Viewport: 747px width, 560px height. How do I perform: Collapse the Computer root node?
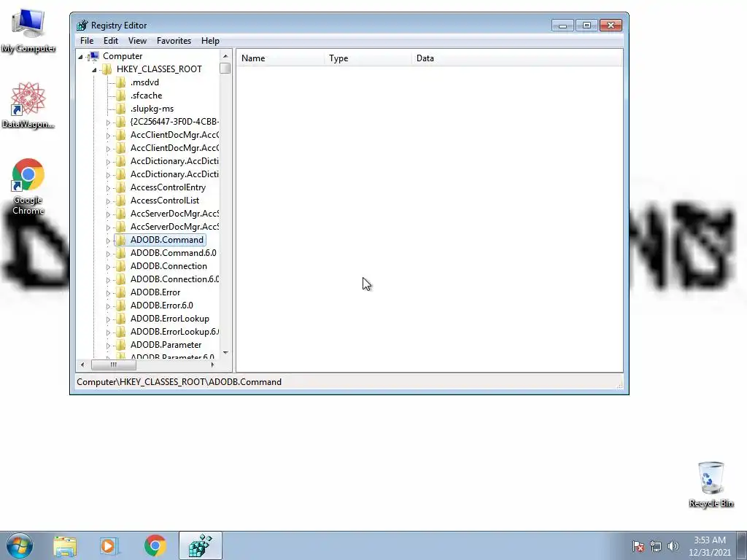[80, 57]
